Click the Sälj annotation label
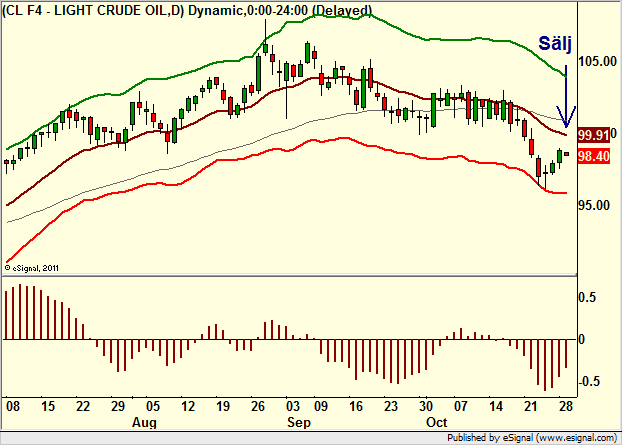 (x=555, y=43)
